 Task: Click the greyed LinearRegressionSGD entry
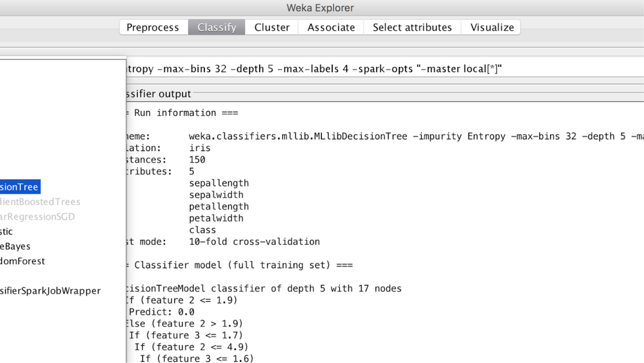point(37,217)
